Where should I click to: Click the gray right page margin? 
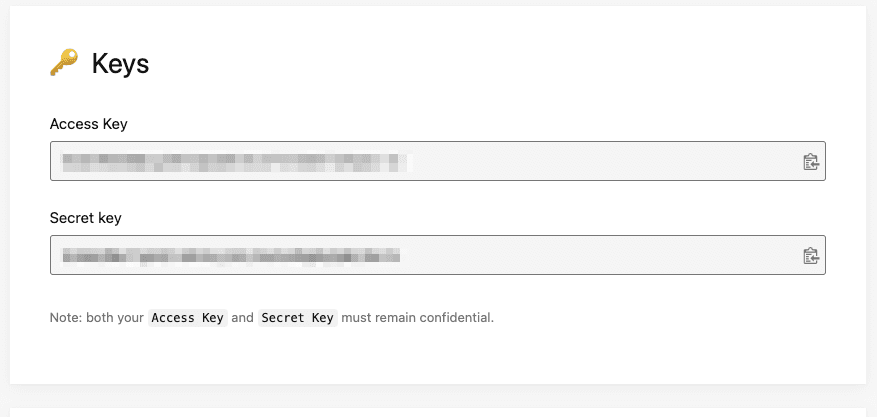click(x=871, y=200)
